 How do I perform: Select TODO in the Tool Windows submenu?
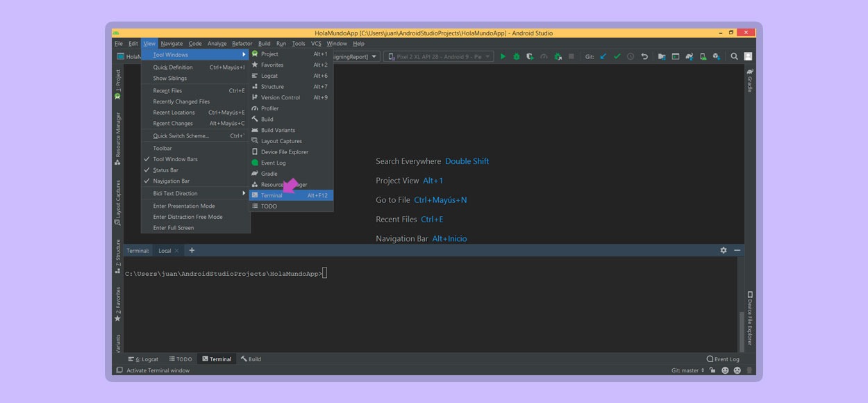tap(292, 206)
